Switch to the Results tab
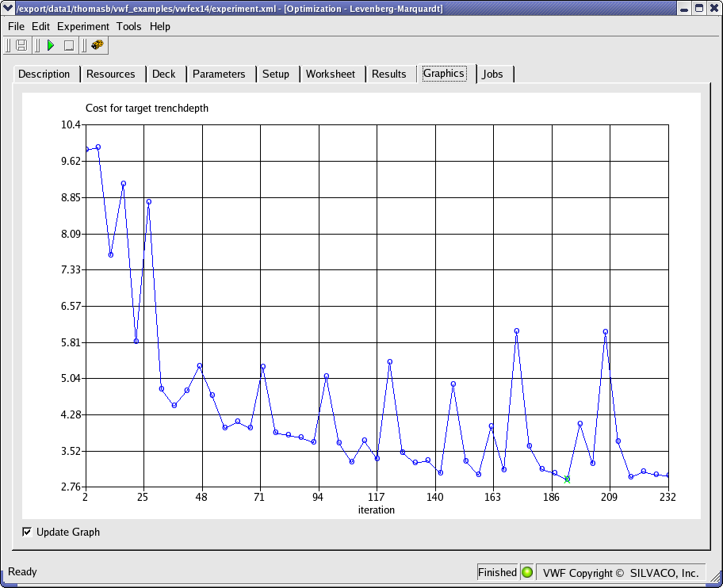 click(x=389, y=74)
